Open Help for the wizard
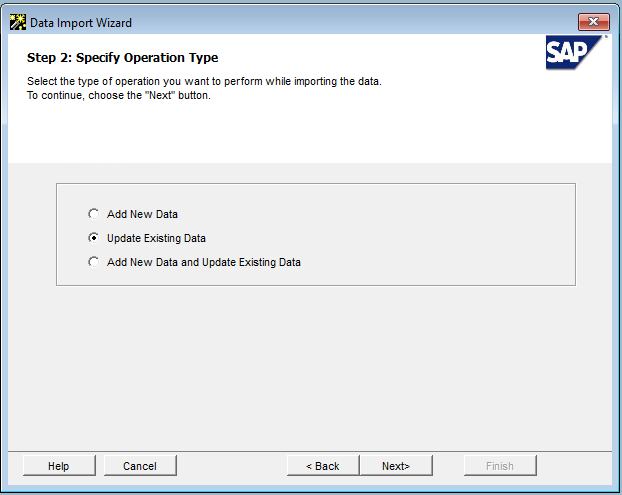 [59, 466]
